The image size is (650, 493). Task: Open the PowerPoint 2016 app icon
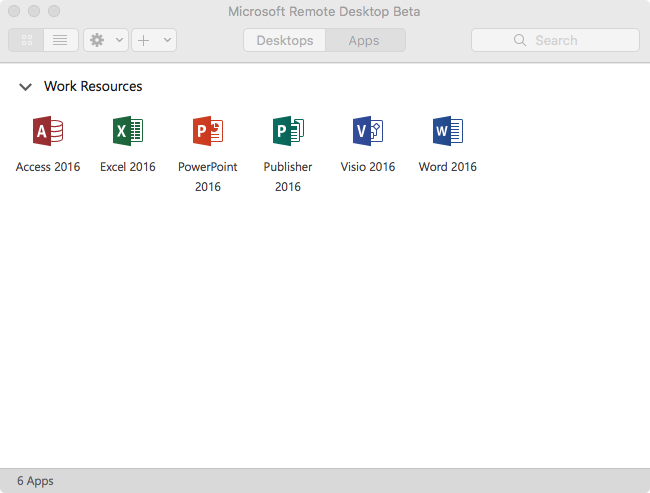(208, 131)
